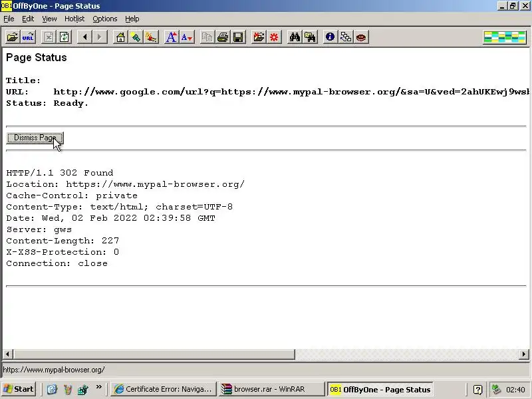Screen dimensions: 532x399
Task: Switch to Certificate Error Internet Explorer taskbar item
Action: [164, 389]
